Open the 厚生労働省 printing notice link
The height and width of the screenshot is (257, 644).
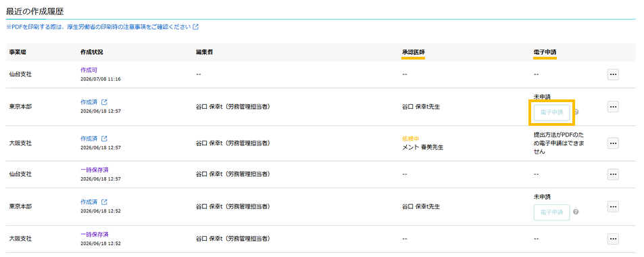click(x=99, y=27)
